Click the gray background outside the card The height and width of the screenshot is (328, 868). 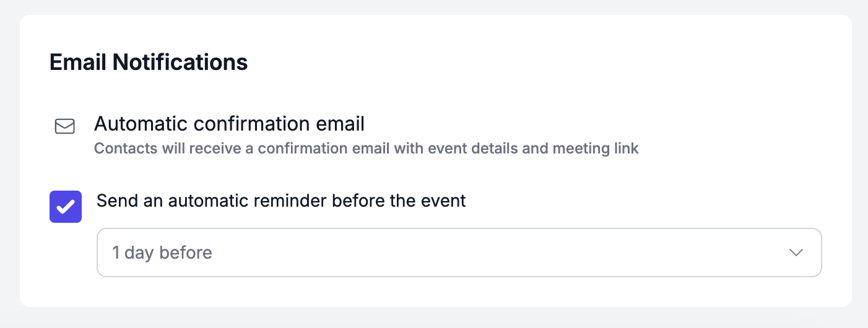(x=433, y=317)
